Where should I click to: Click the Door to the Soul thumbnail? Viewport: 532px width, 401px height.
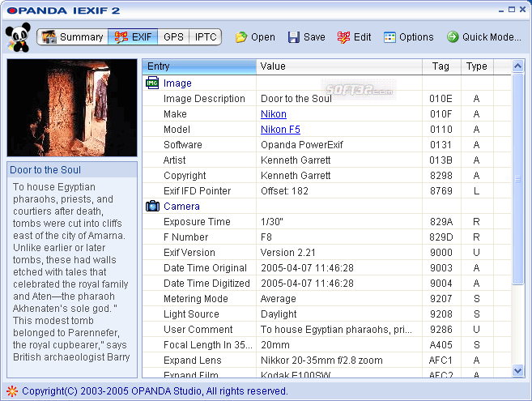72,108
